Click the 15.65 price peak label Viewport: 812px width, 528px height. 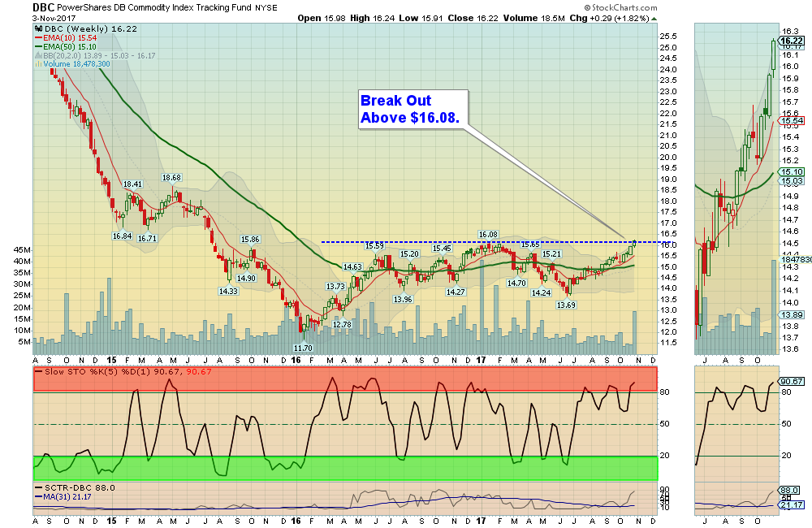(x=530, y=245)
